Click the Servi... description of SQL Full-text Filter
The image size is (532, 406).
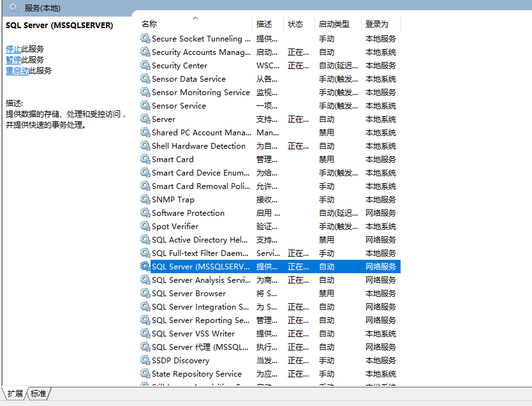(x=268, y=253)
